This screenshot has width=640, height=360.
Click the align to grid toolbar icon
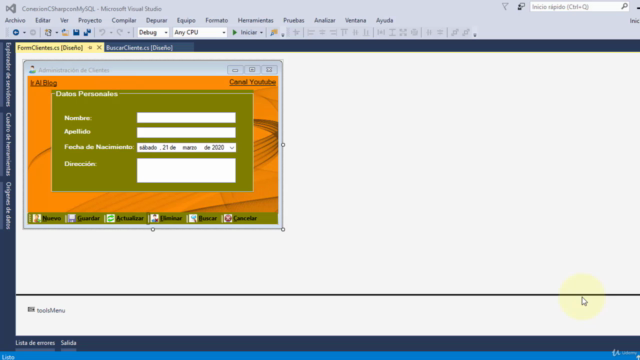click(296, 32)
